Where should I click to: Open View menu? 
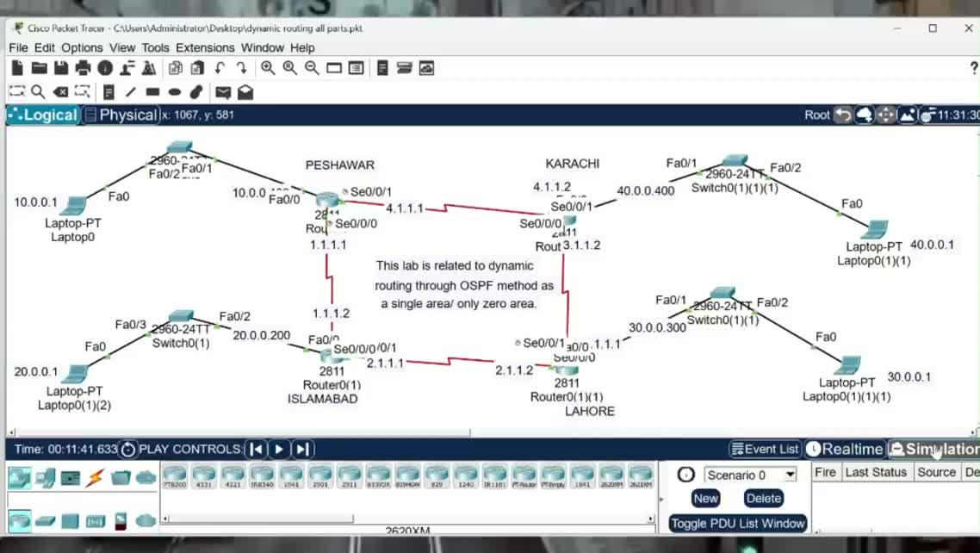click(122, 47)
